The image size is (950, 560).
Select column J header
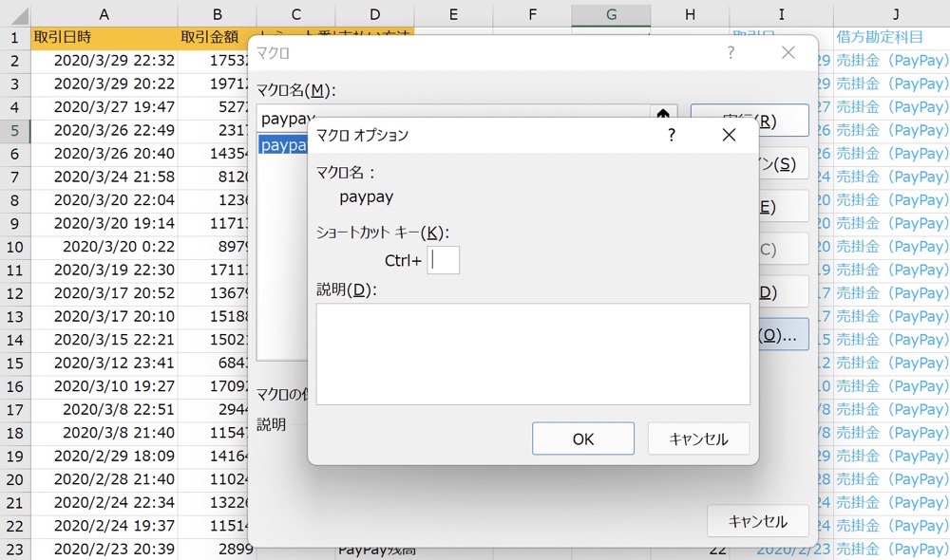[895, 14]
